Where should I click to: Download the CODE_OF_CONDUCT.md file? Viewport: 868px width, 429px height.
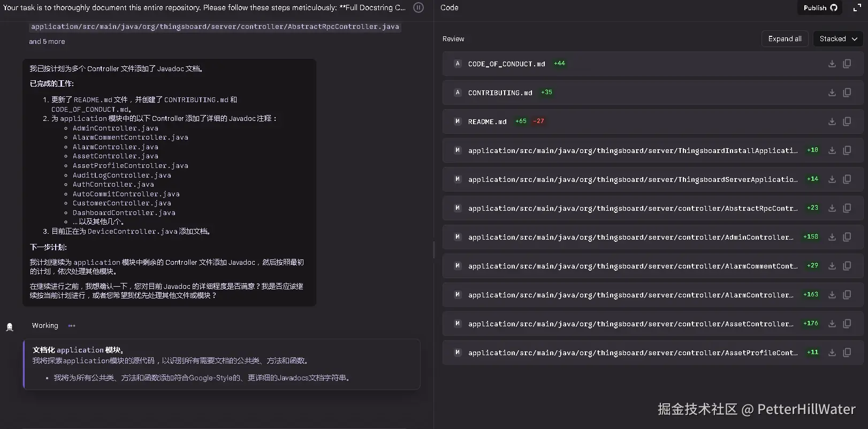pyautogui.click(x=832, y=64)
